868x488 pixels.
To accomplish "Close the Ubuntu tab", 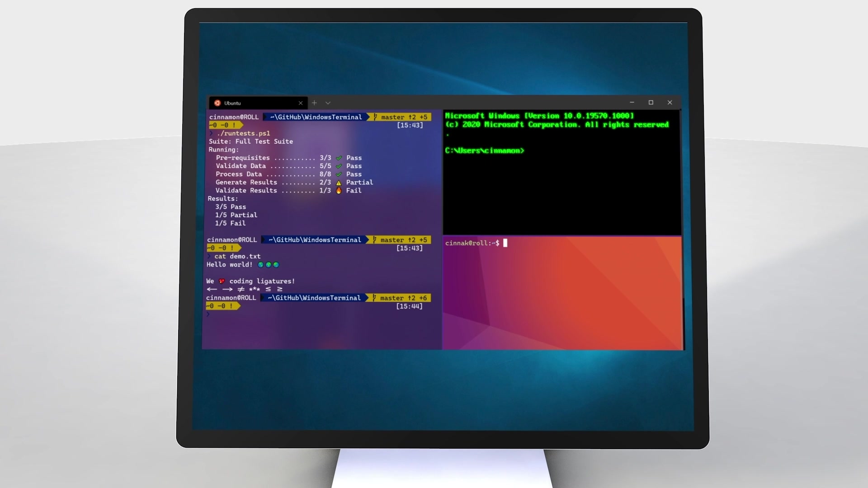I will pos(301,103).
